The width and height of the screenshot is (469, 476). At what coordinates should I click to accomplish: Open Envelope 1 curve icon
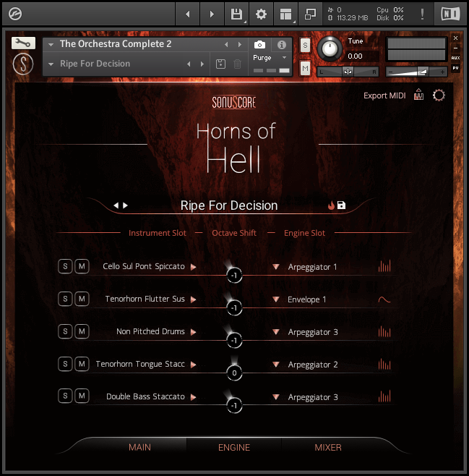tap(384, 299)
